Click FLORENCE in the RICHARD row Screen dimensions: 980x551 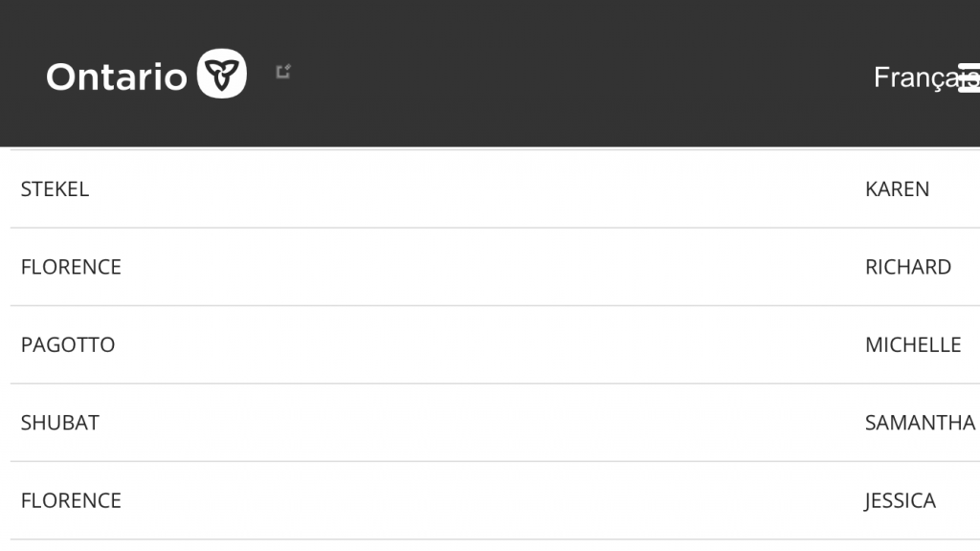[x=71, y=267]
